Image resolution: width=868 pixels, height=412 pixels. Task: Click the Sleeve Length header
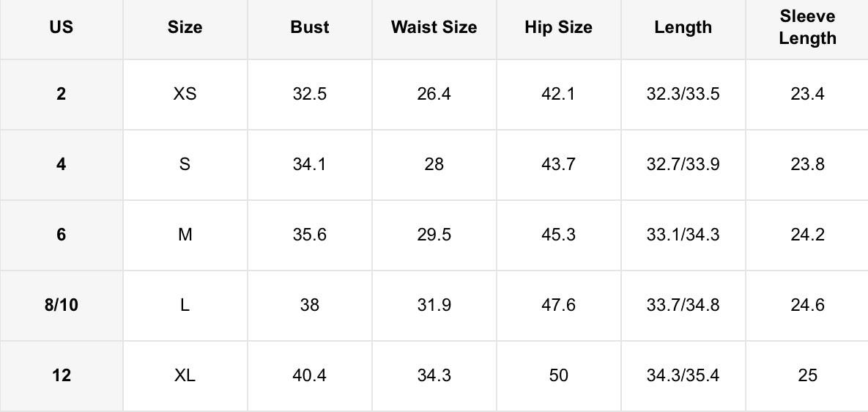pos(807,28)
